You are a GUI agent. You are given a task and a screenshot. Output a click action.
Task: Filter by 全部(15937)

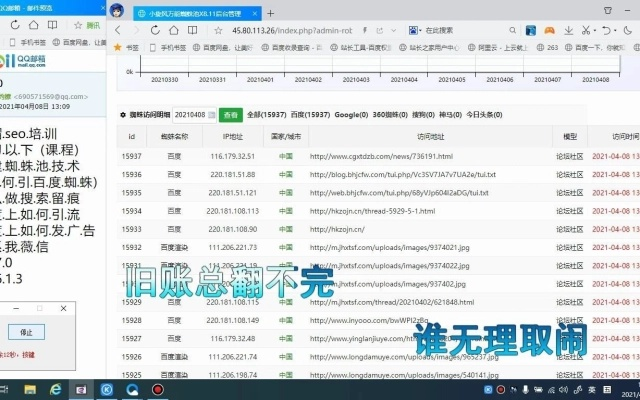click(267, 115)
